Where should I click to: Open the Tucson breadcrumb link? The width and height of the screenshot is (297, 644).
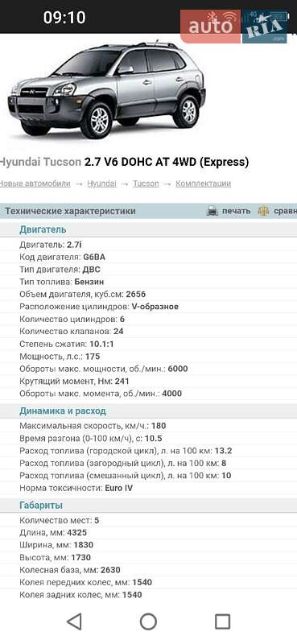coord(146,184)
